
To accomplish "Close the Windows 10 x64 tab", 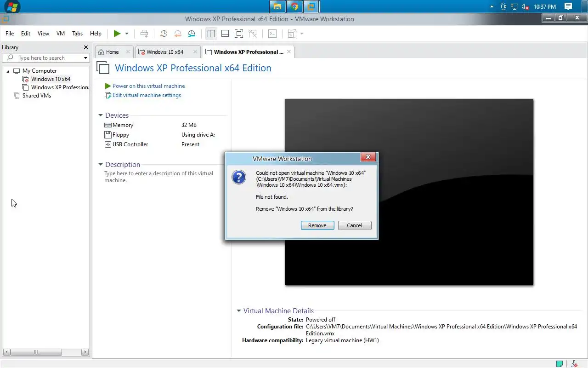I will [x=195, y=52].
